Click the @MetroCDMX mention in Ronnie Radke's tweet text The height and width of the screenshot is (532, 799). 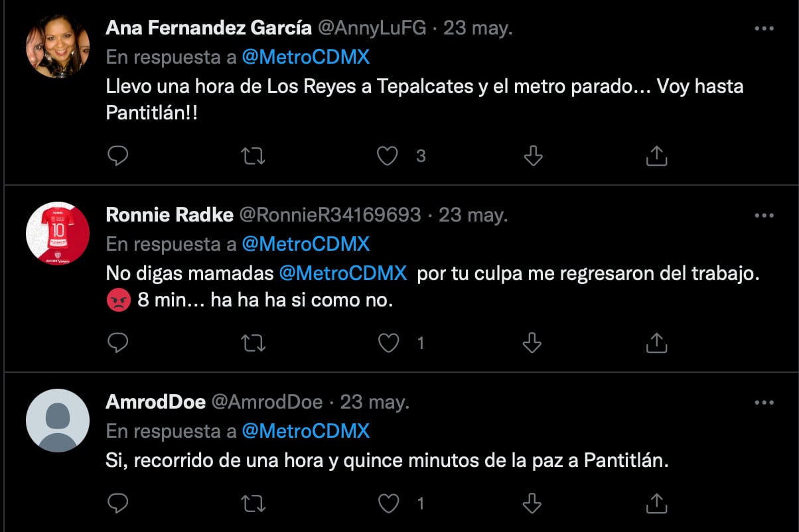[342, 274]
